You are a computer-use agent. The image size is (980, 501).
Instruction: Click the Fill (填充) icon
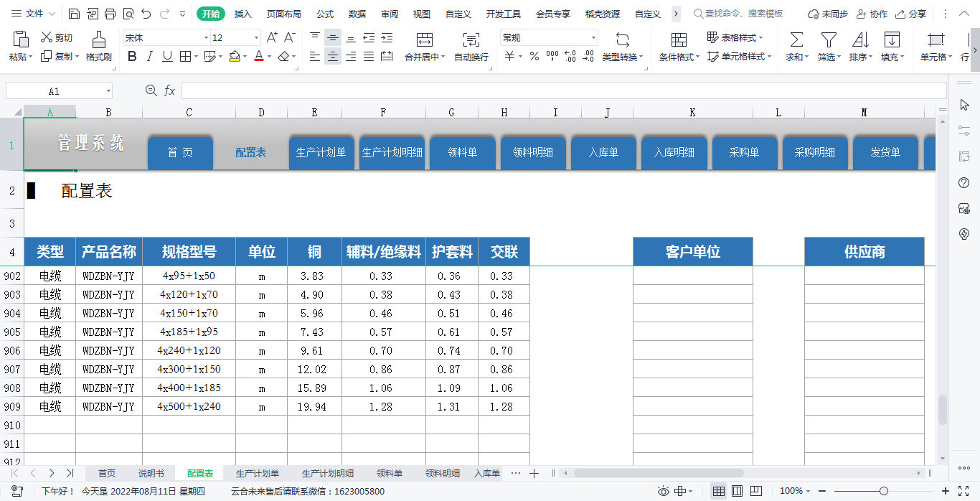pyautogui.click(x=892, y=40)
